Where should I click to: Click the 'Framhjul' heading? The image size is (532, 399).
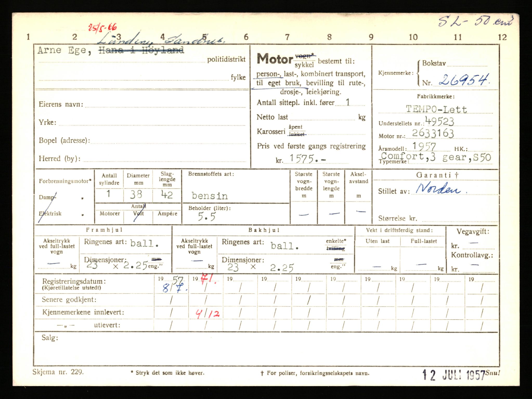pyautogui.click(x=104, y=230)
